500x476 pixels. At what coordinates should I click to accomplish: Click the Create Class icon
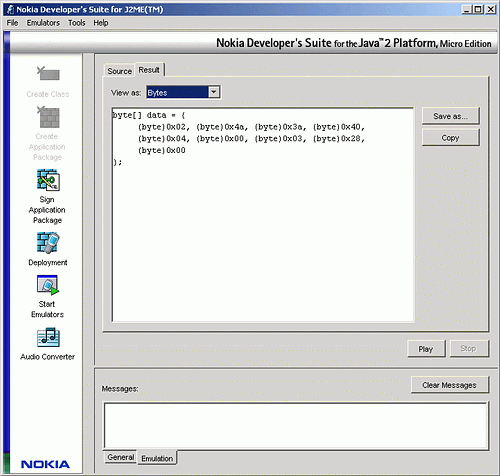[48, 73]
